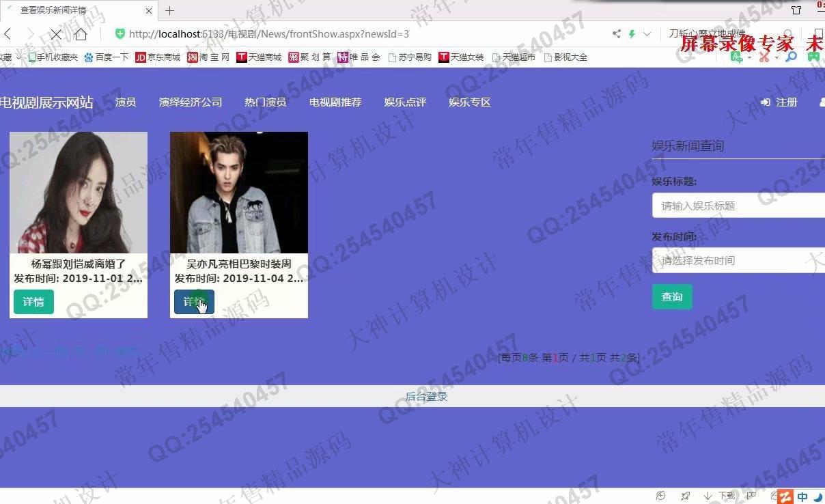Open the 聚划算 bookmark
This screenshot has width=825, height=504.
309,57
